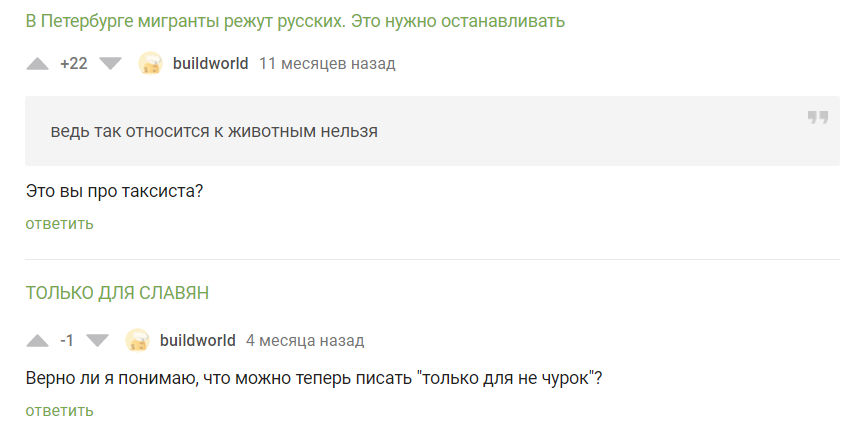864x438 pixels.
Task: Downvote the comment rated -1
Action: click(x=98, y=341)
